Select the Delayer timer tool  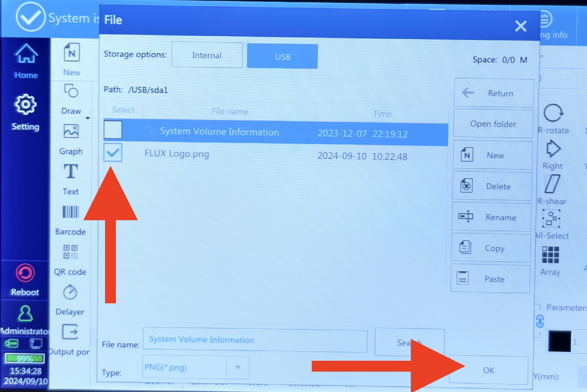click(x=70, y=292)
